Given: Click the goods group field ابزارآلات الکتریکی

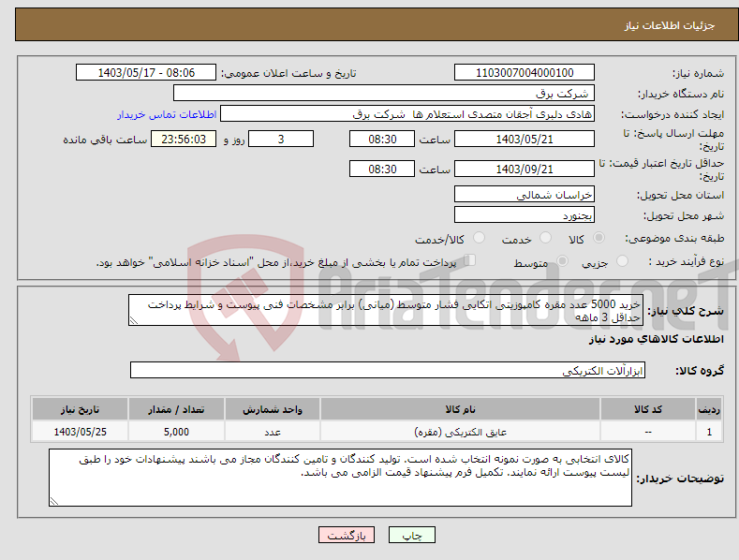Looking at the screenshot, I should (388, 370).
